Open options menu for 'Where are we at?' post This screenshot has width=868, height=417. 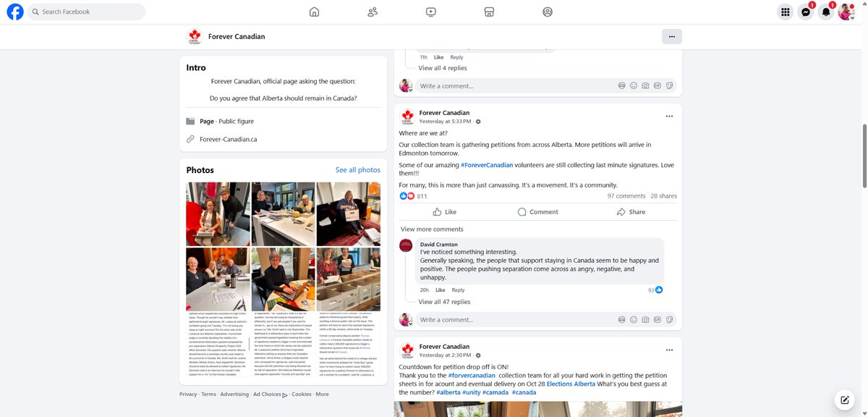point(669,116)
